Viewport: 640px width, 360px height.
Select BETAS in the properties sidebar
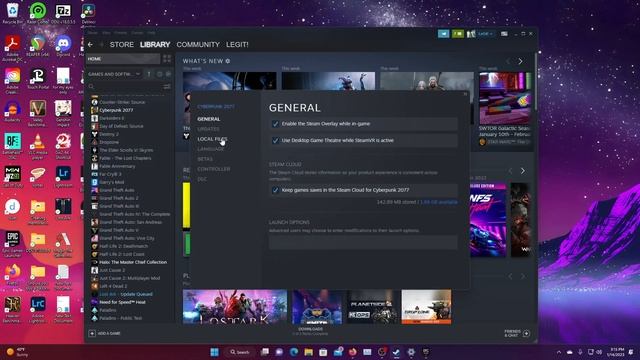click(x=205, y=159)
